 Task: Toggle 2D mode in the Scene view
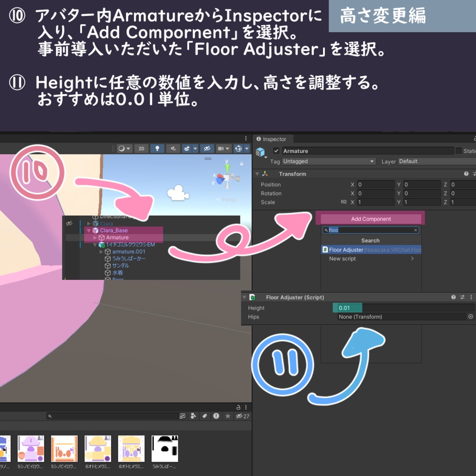tap(141, 148)
